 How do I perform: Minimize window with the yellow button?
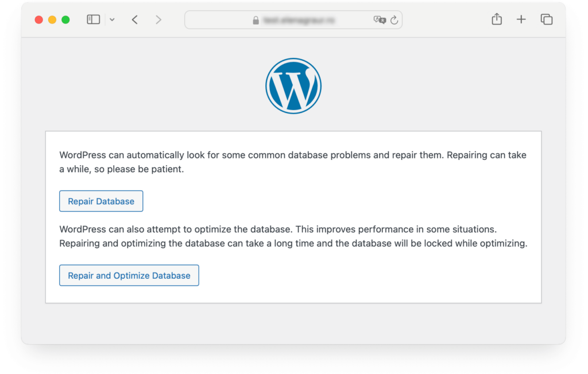[52, 20]
